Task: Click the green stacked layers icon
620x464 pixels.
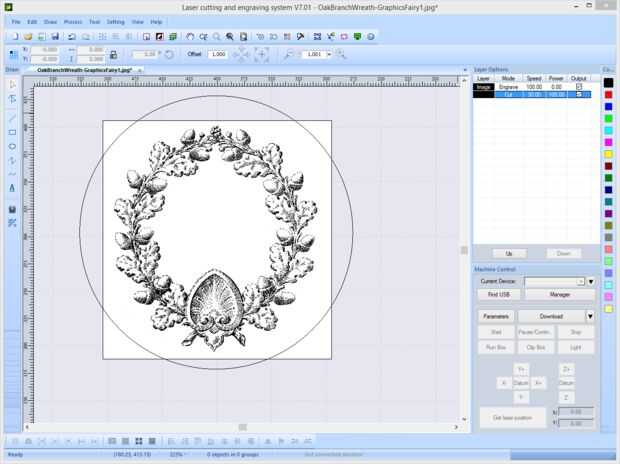Action: 173,37
